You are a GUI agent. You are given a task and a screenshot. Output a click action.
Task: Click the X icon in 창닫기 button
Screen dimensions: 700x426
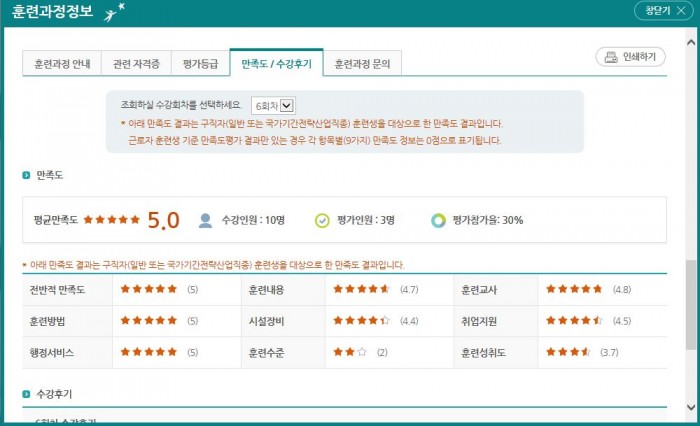click(680, 11)
